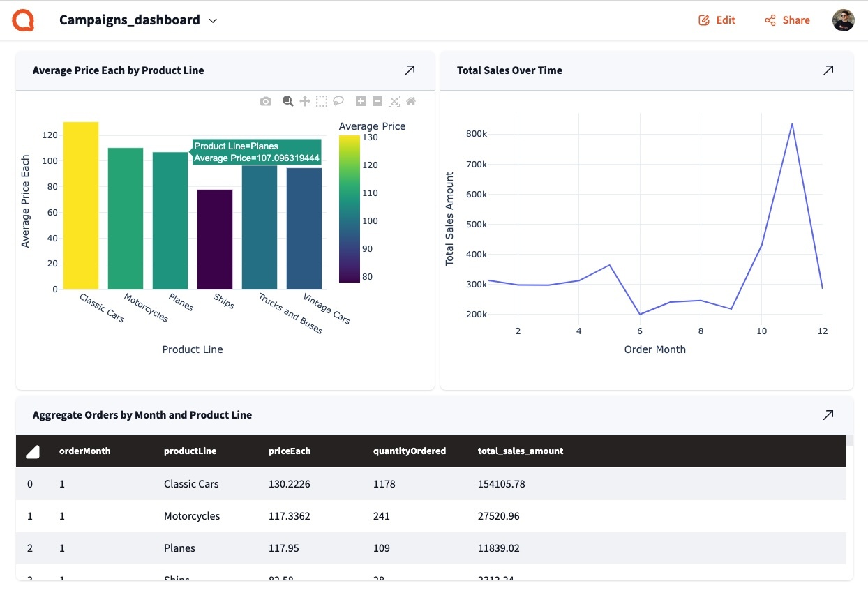Click the Product Line x-axis title
The image size is (868, 595).
point(193,349)
